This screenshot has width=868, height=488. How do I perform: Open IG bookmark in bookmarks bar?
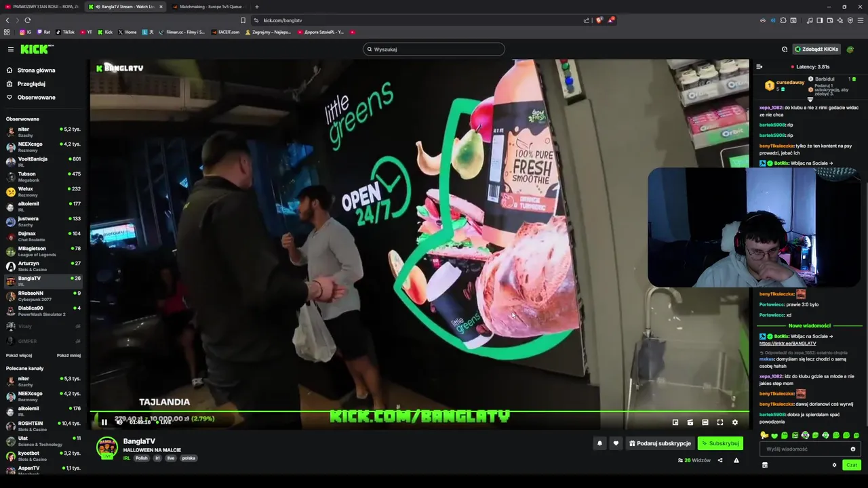click(x=26, y=32)
